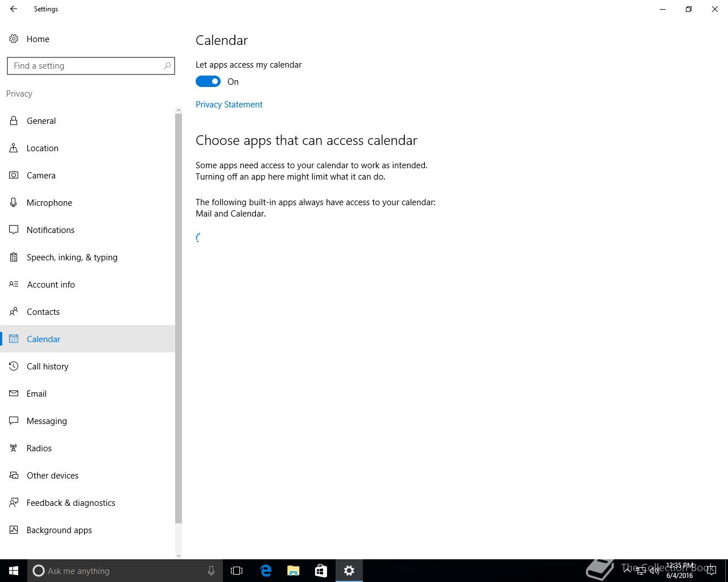Select the Speech, inking clipboard icon

click(x=14, y=257)
